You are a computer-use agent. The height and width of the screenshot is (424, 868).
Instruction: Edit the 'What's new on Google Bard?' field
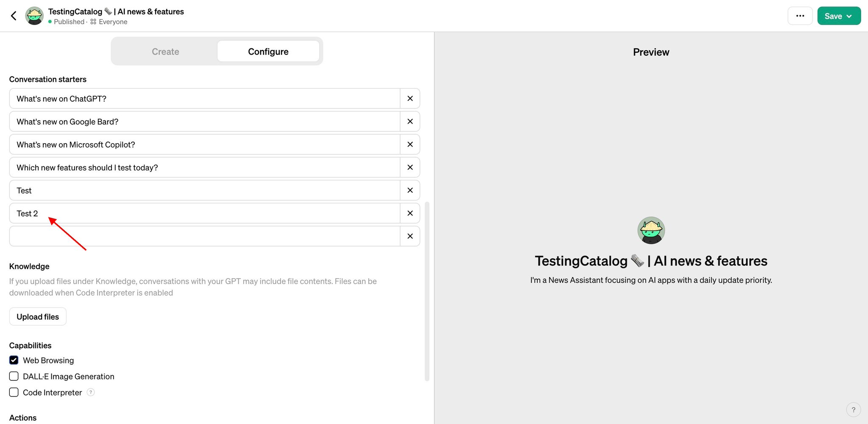coord(205,122)
